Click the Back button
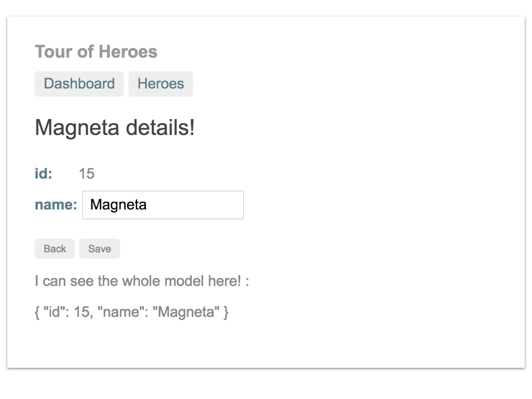 (55, 249)
